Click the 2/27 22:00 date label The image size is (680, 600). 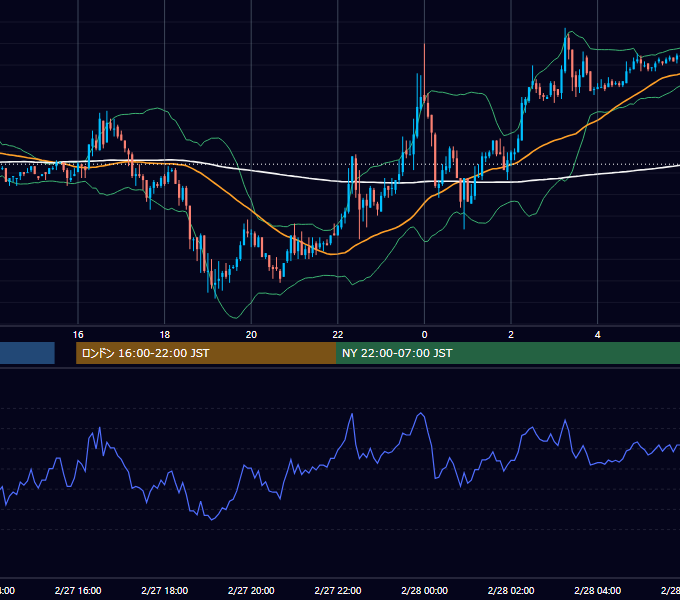pos(338,590)
